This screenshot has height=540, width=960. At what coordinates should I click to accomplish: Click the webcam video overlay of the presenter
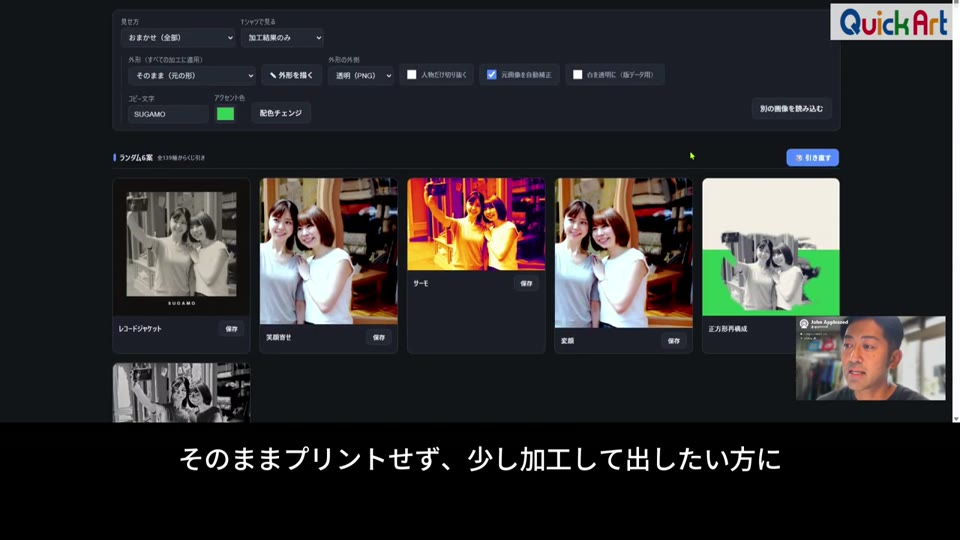tap(870, 358)
